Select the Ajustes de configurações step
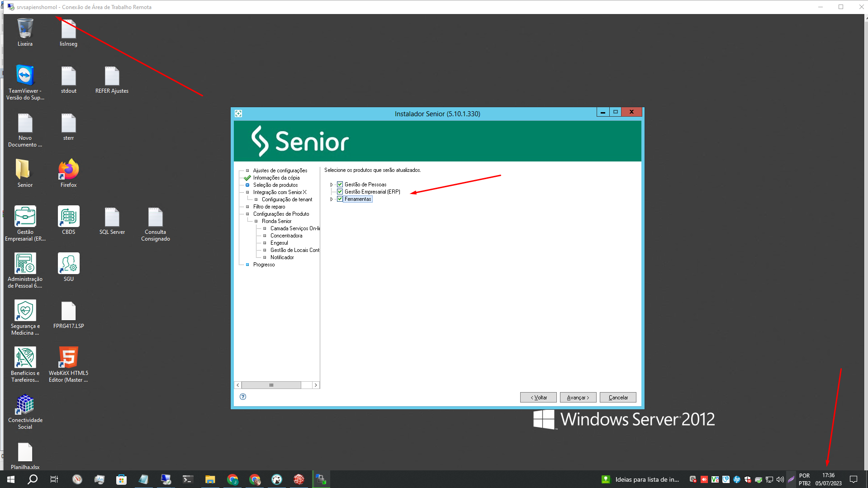The height and width of the screenshot is (488, 868). pyautogui.click(x=280, y=171)
